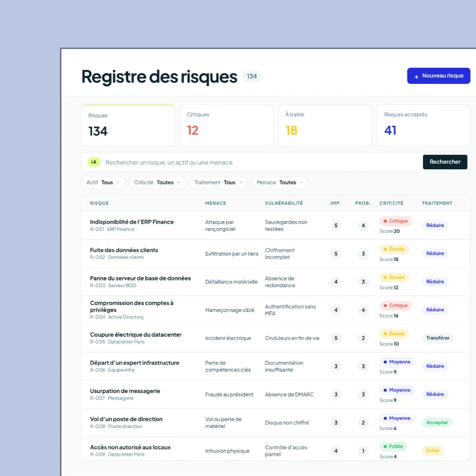
Task: Click Transférer tag for Coupure électrique row
Action: 437,338
